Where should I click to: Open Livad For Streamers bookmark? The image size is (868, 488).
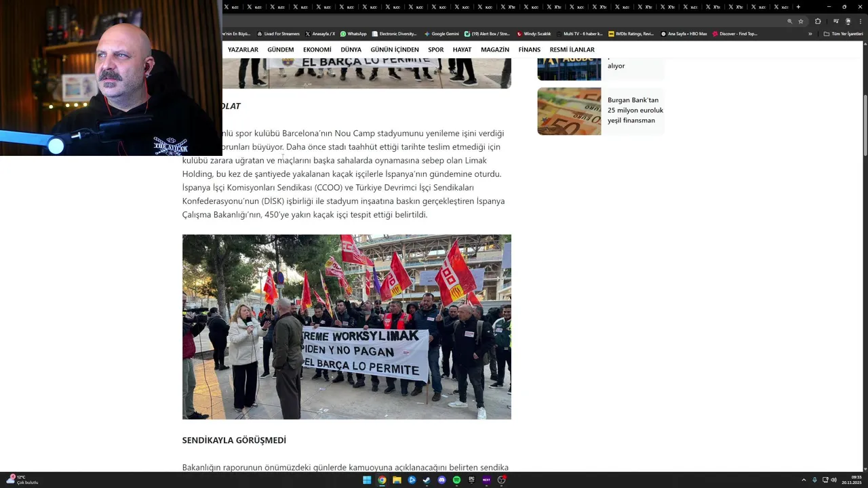(x=279, y=34)
